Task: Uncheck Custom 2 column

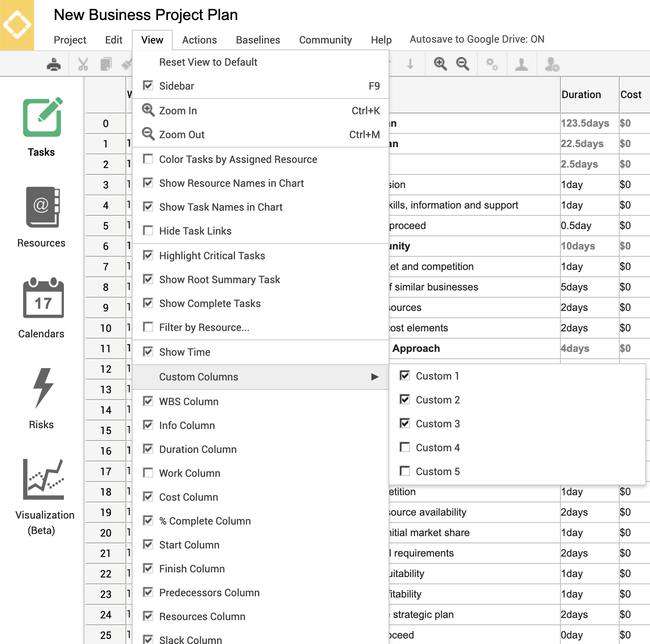Action: tap(405, 400)
